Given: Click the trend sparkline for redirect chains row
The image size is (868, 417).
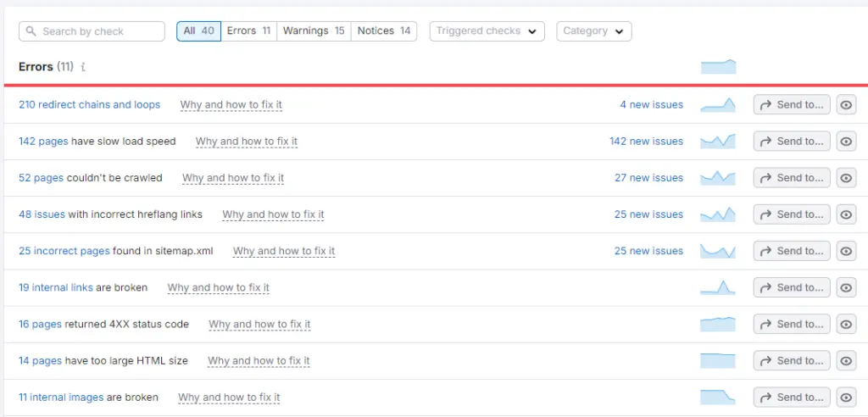Looking at the screenshot, I should pyautogui.click(x=718, y=105).
